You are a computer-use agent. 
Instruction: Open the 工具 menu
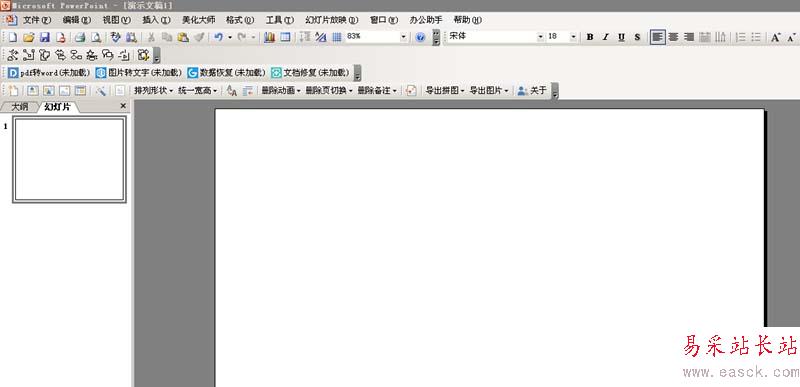tap(280, 20)
